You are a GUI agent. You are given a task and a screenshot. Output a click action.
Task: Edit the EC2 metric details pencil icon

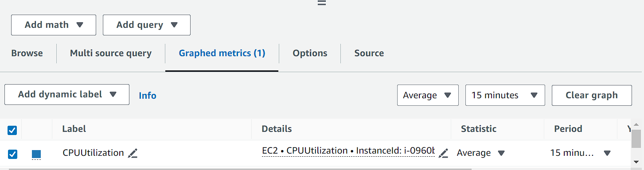click(443, 154)
